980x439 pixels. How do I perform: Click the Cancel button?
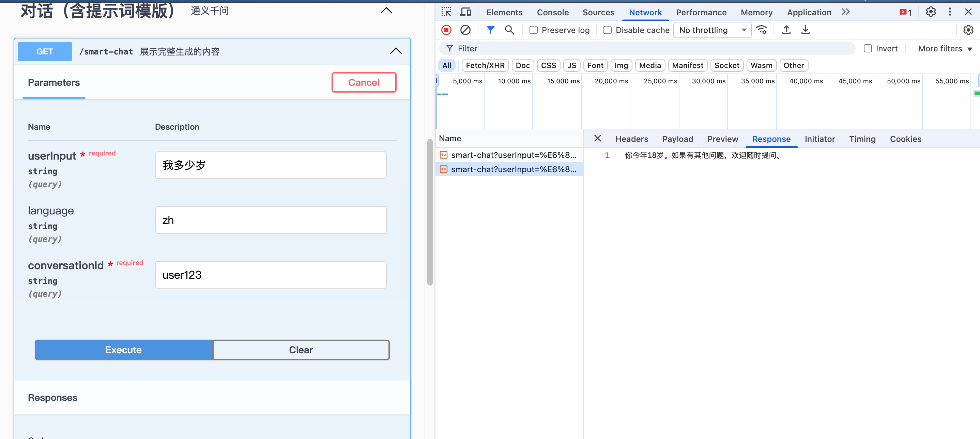click(x=364, y=82)
